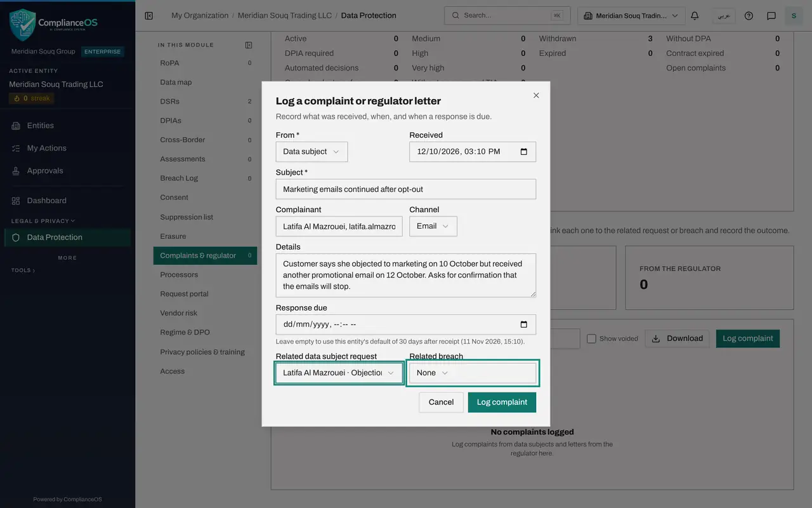Expand the Tools section
Image resolution: width=812 pixels, height=508 pixels.
(x=23, y=271)
